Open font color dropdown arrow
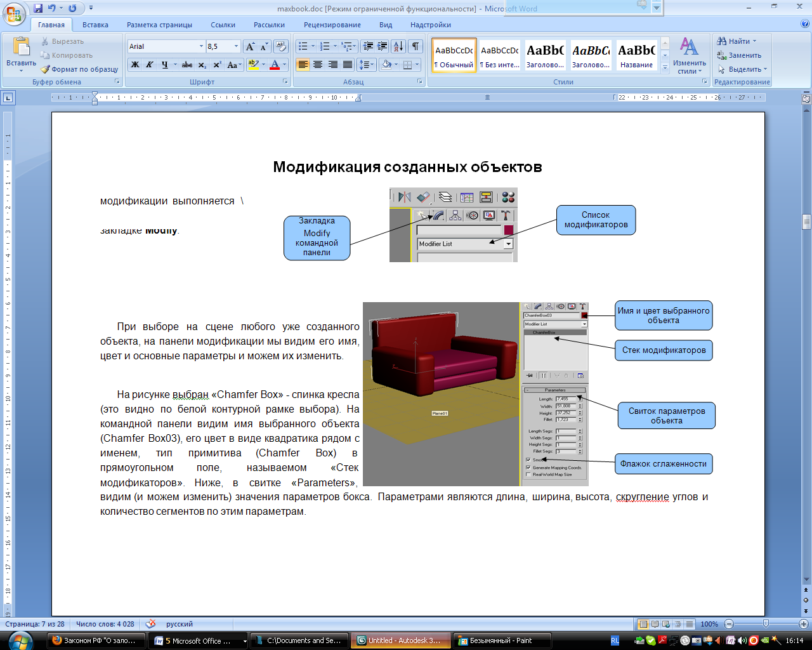This screenshot has height=650, width=812. coord(284,65)
